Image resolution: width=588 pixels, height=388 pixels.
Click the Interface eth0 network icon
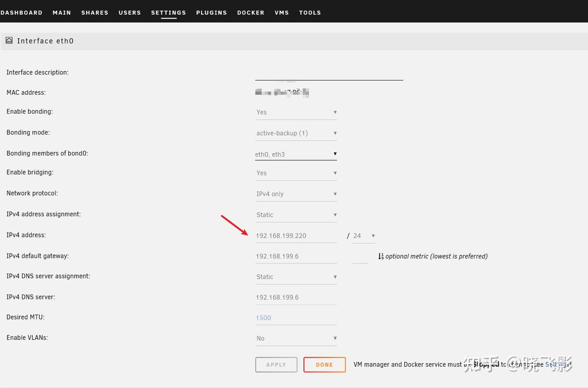[9, 40]
